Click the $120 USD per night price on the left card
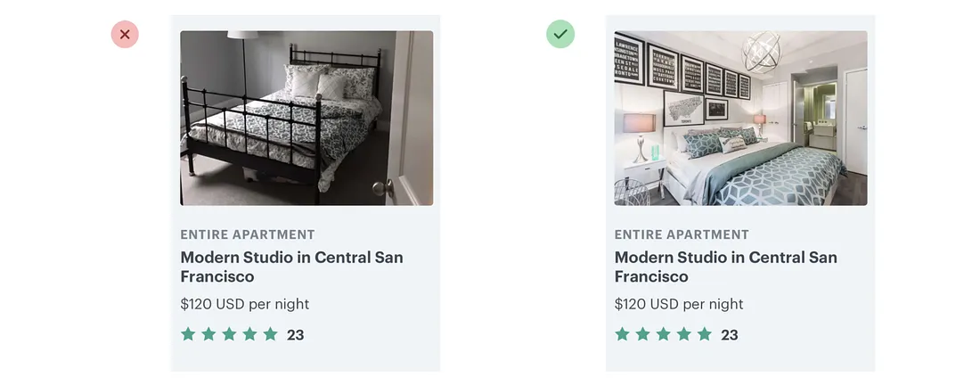980x386 pixels. pyautogui.click(x=245, y=304)
